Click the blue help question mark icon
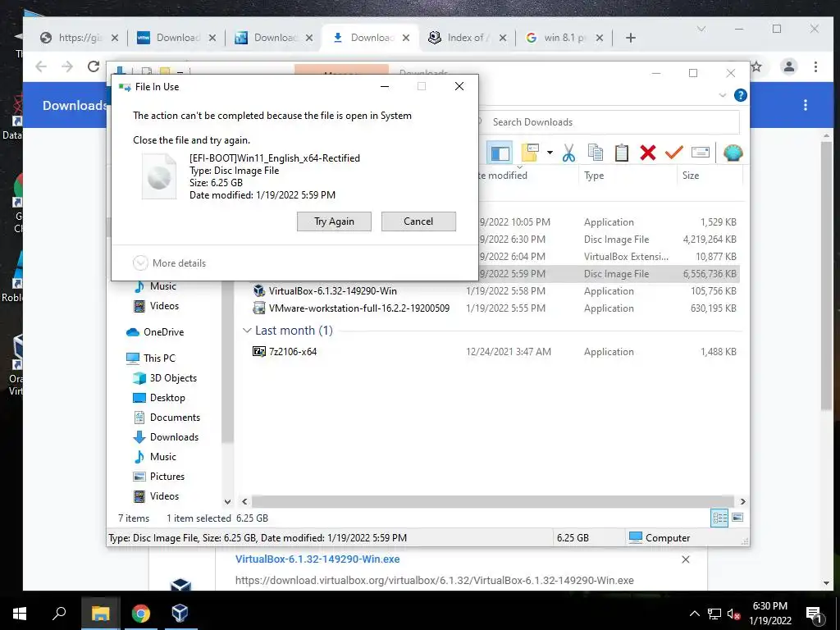 click(x=741, y=95)
